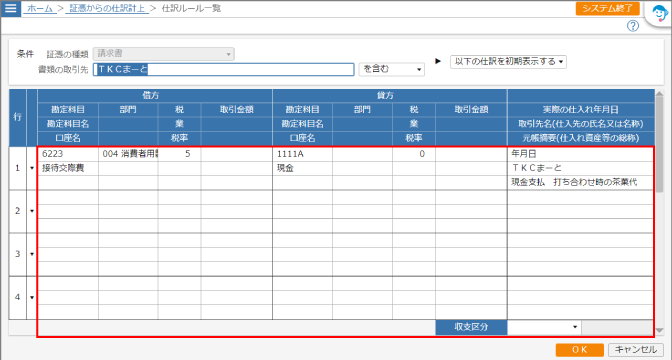Click システム終了 button
This screenshot has height=360, width=672.
point(607,8)
